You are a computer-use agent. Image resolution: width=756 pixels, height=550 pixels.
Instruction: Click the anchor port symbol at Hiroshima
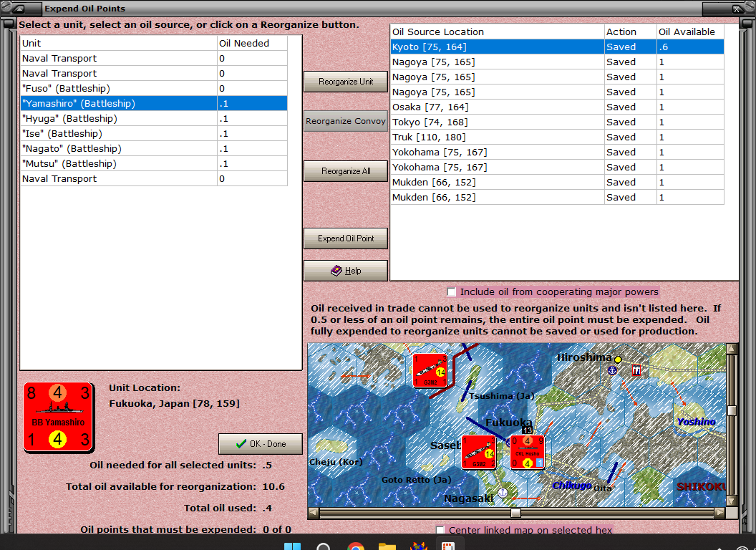pyautogui.click(x=612, y=370)
